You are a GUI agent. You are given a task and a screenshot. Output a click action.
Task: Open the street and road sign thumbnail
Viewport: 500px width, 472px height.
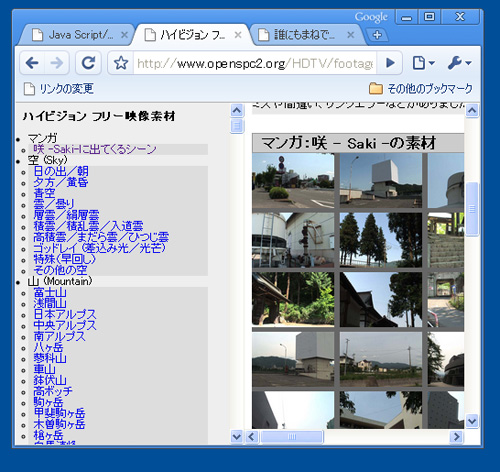pos(293,181)
